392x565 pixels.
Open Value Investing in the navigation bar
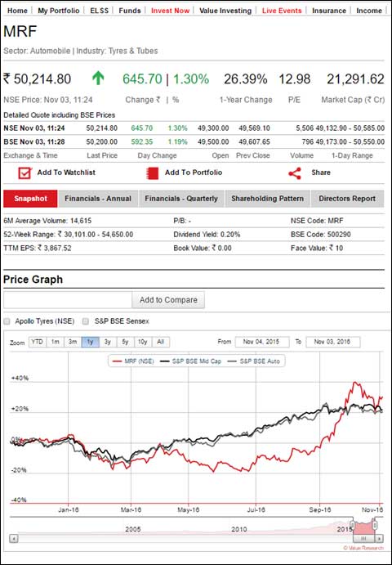[x=225, y=11]
